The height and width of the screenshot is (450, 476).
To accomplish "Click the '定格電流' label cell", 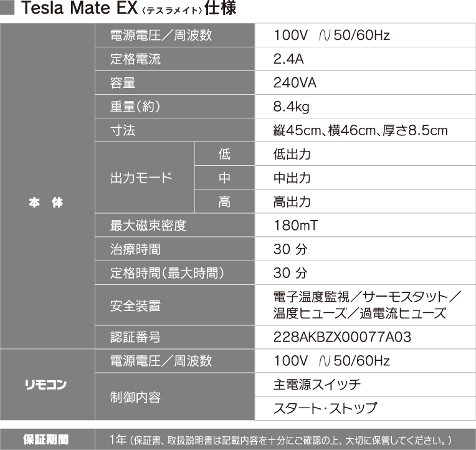I will 175,59.
